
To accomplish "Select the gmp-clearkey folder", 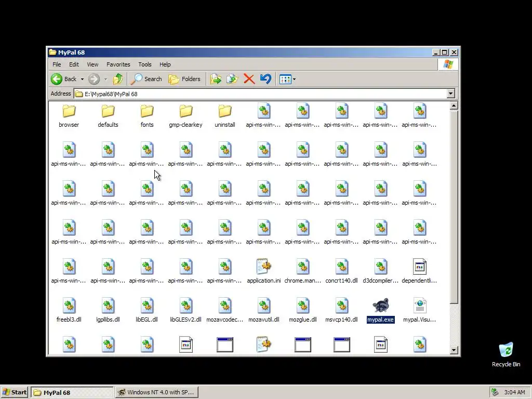I will tap(185, 116).
